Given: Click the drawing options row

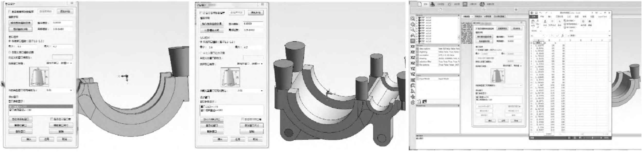Looking at the screenshot, I should tap(438, 58).
